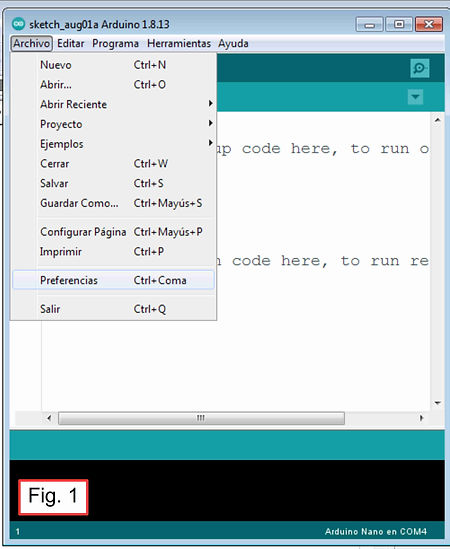Maximize the Arduino window
The height and width of the screenshot is (549, 450).
399,25
